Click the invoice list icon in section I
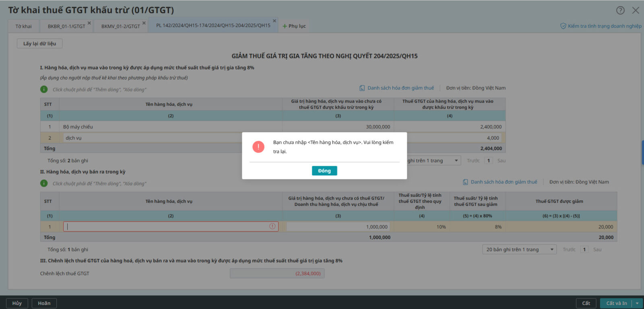The image size is (644, 309). 362,88
